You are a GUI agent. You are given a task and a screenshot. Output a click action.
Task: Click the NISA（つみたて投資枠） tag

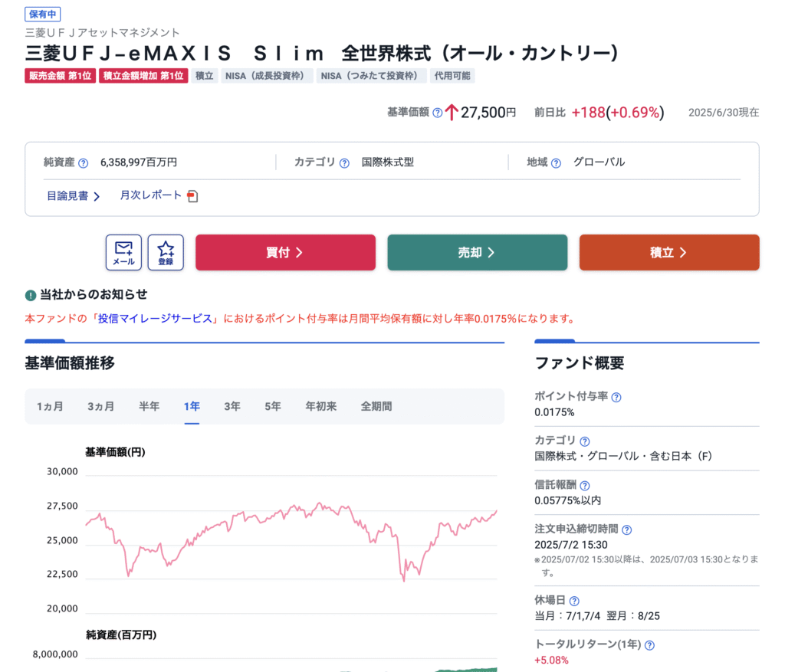click(372, 76)
